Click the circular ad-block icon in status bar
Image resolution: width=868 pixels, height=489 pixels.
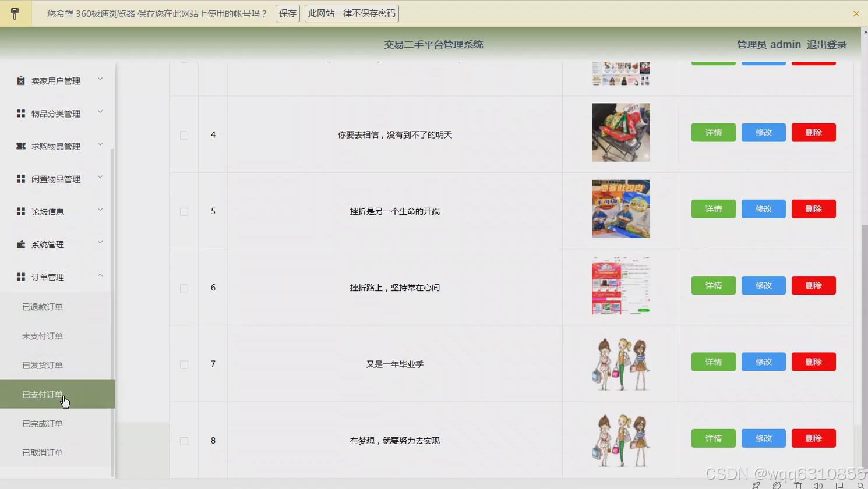click(777, 485)
